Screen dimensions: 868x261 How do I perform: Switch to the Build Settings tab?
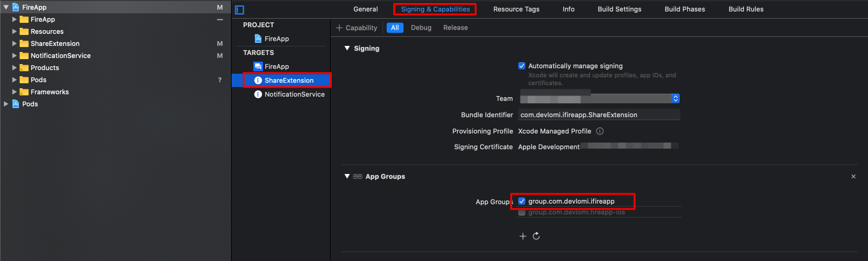click(x=619, y=9)
